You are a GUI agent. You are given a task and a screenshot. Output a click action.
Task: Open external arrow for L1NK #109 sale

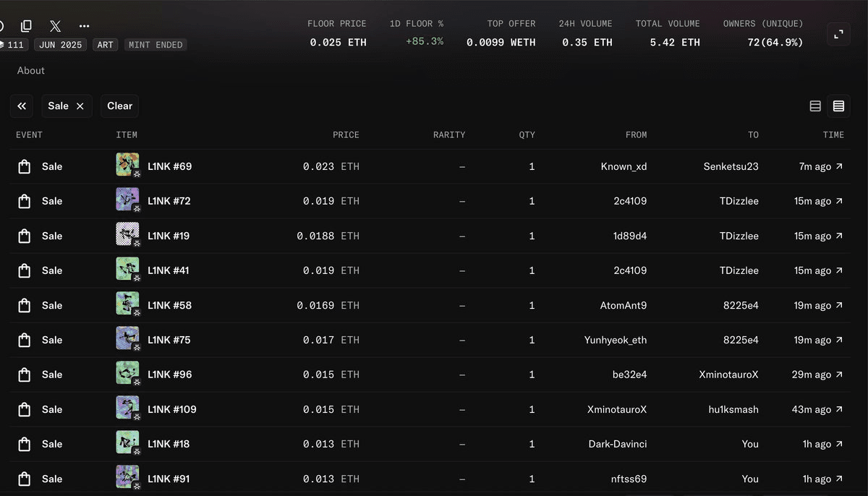[x=839, y=409]
